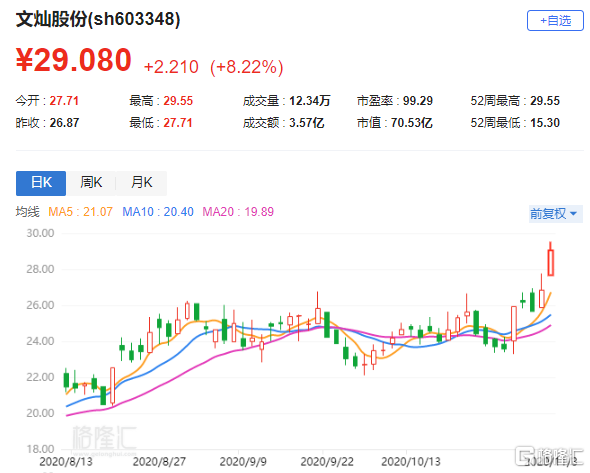Click the 2020/9/22 date axis label

point(327,462)
